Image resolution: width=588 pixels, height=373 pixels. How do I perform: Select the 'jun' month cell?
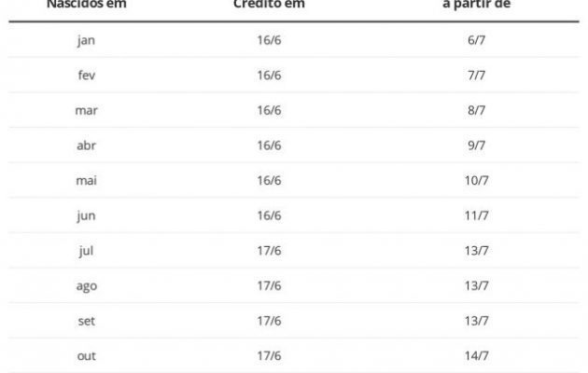click(86, 215)
